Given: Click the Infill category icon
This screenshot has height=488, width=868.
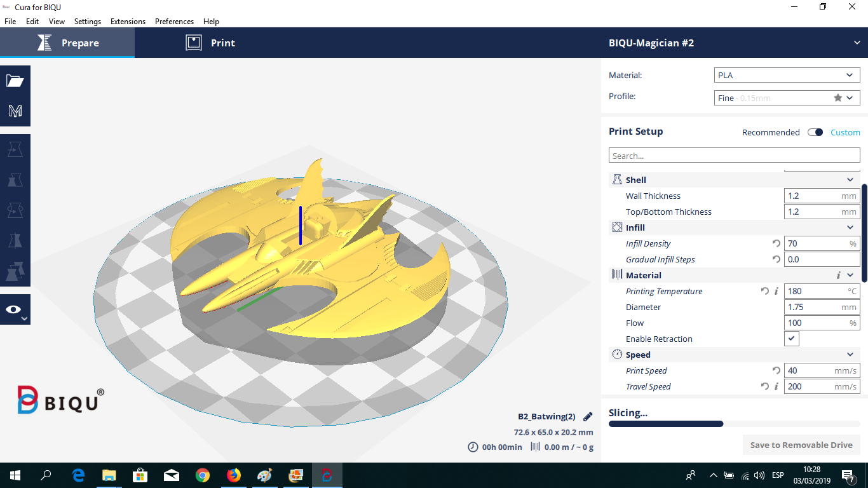Looking at the screenshot, I should [617, 227].
